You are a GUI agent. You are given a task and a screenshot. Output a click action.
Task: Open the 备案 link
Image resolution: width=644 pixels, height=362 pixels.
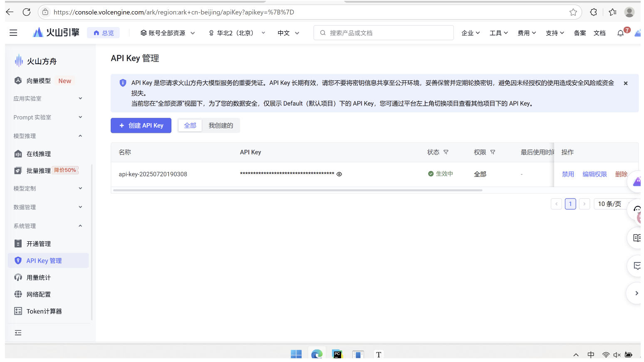click(x=580, y=33)
